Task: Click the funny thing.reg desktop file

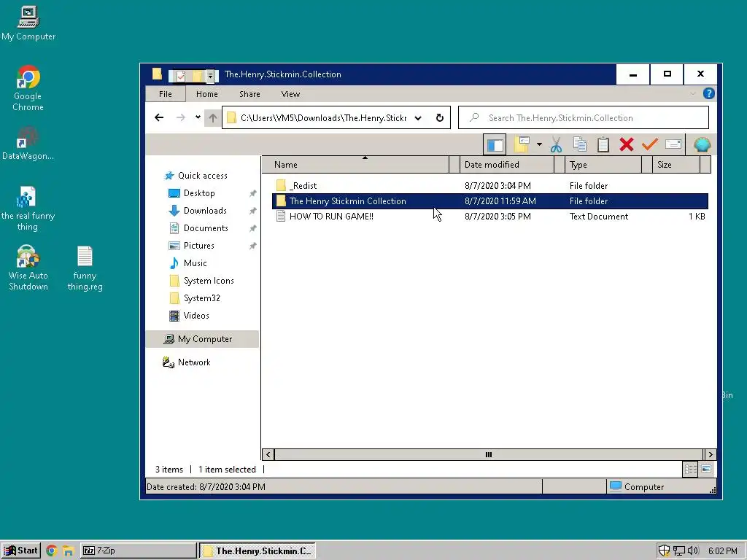Action: pyautogui.click(x=85, y=268)
